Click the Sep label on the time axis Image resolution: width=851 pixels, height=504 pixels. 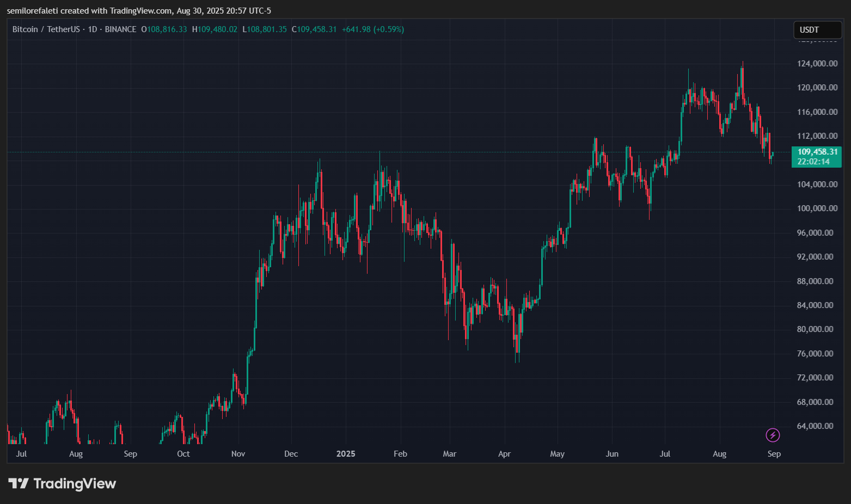pos(774,453)
